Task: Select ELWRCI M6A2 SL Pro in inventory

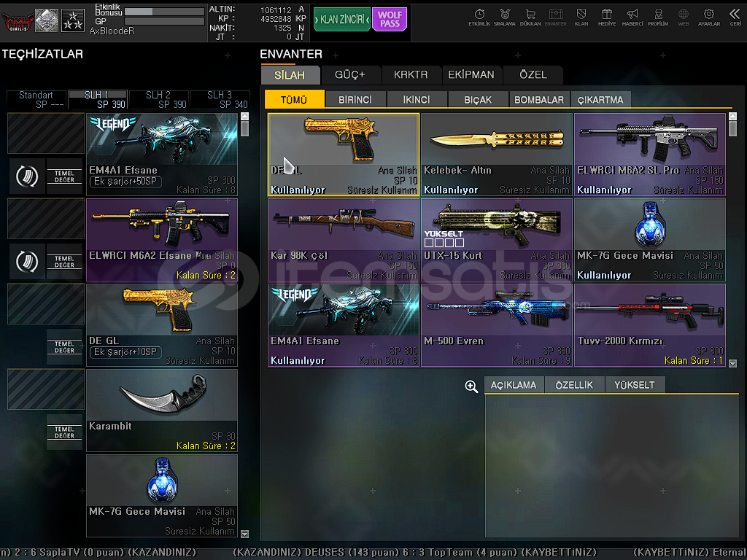Action: pyautogui.click(x=650, y=155)
